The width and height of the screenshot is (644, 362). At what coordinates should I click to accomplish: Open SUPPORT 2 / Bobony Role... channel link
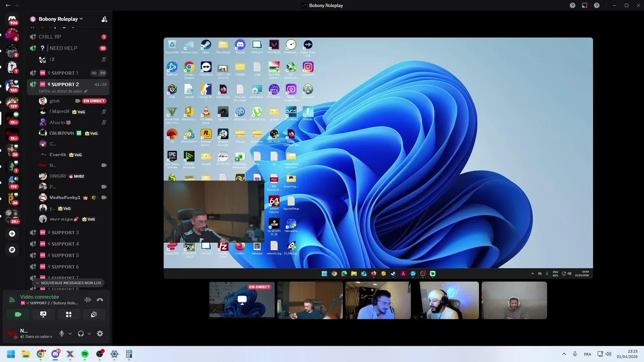pos(49,303)
